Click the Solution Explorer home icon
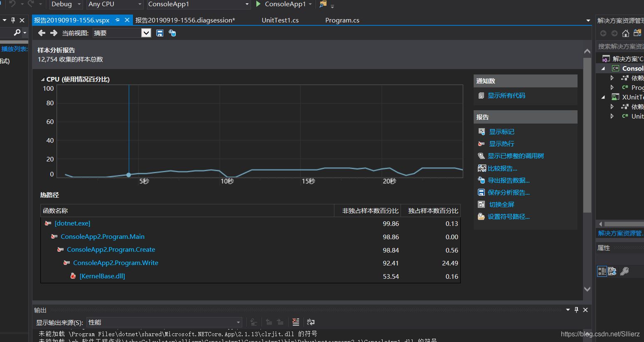This screenshot has height=342, width=644. pos(626,33)
